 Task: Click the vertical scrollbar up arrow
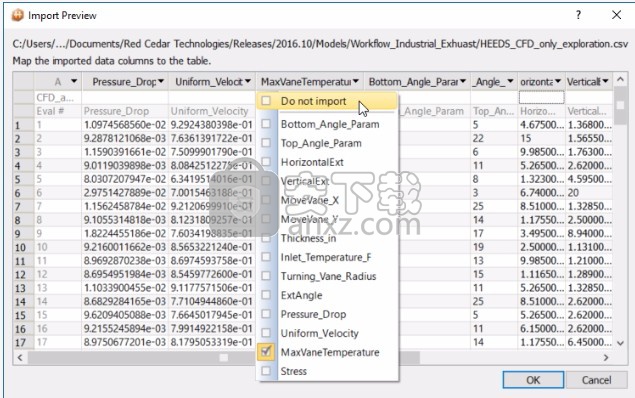pos(620,79)
